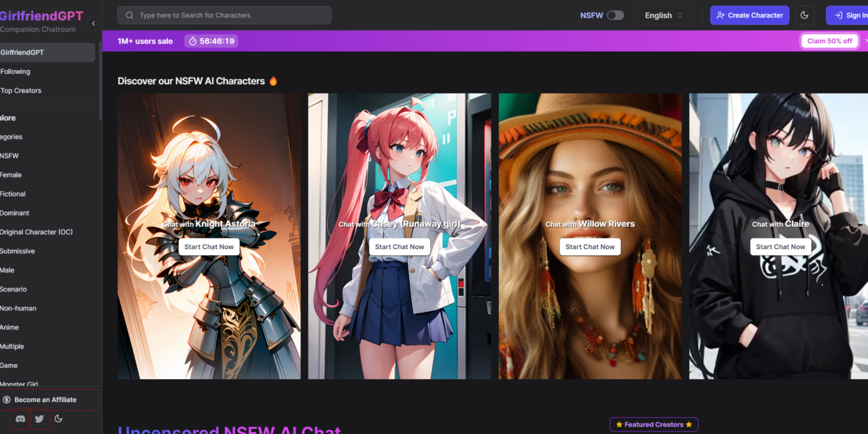Viewport: 868px width, 434px height.
Task: Click the sale countdown timer badge
Action: pos(211,41)
